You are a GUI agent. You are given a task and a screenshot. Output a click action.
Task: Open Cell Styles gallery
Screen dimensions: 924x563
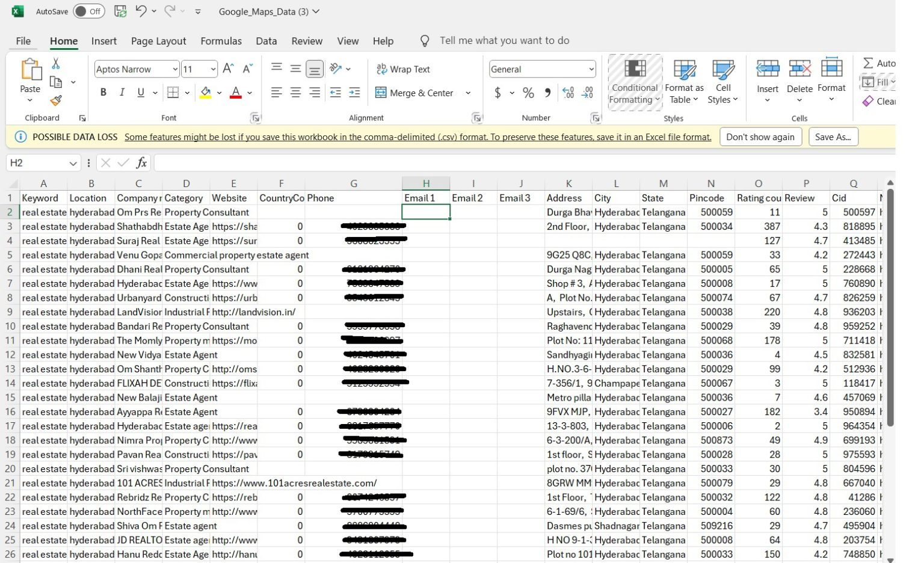pos(722,81)
